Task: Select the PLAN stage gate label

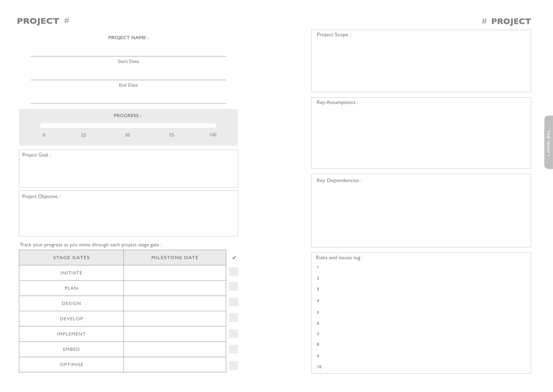Action: pyautogui.click(x=72, y=288)
